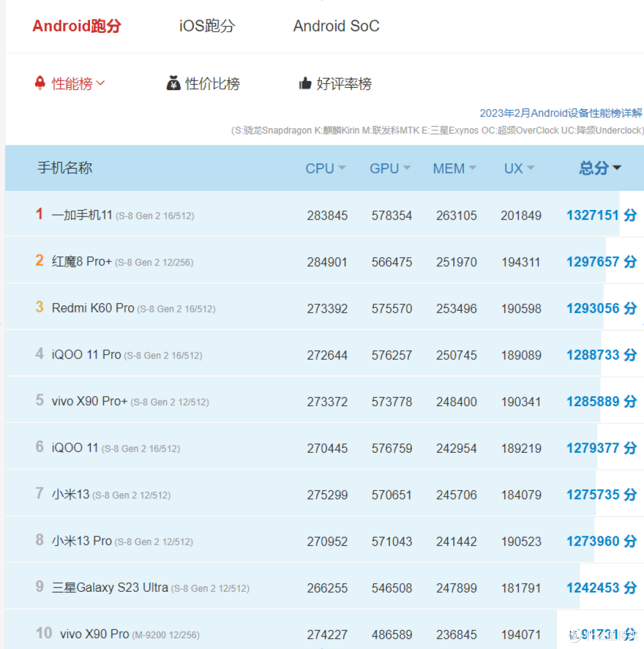
Task: Click CPU score 270445 for iQOO 11
Action: [x=327, y=448]
